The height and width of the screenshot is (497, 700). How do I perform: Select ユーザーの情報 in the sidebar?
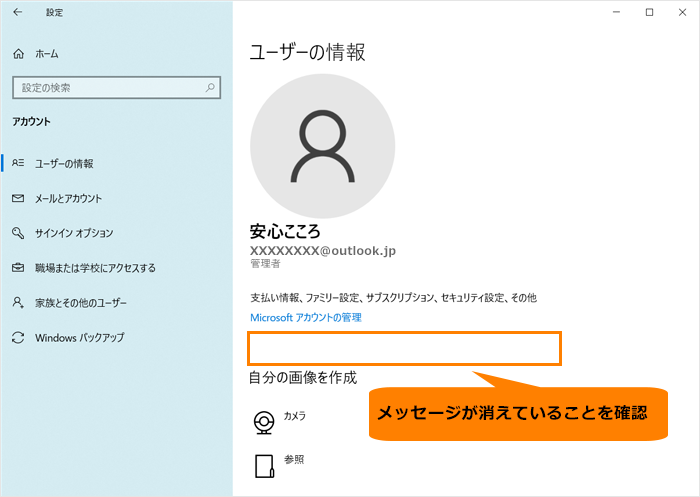pyautogui.click(x=64, y=163)
